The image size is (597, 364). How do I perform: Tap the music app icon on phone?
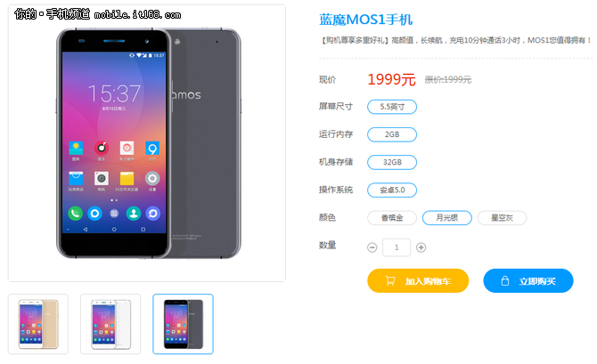102,148
